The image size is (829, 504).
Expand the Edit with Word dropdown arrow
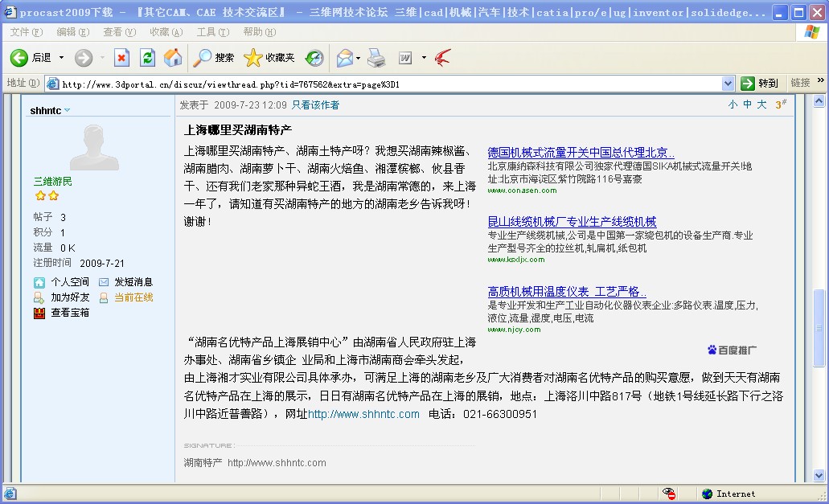coord(424,58)
